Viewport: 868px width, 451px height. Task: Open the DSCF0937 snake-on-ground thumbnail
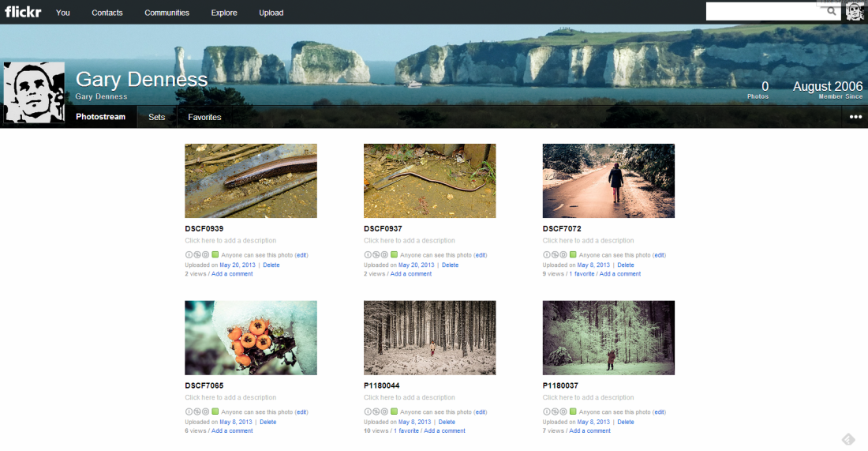tap(429, 181)
